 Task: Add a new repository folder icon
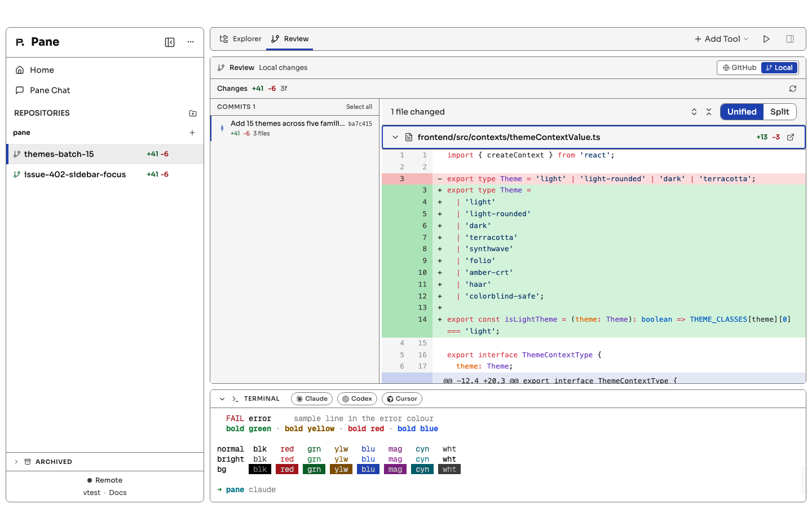pos(193,113)
